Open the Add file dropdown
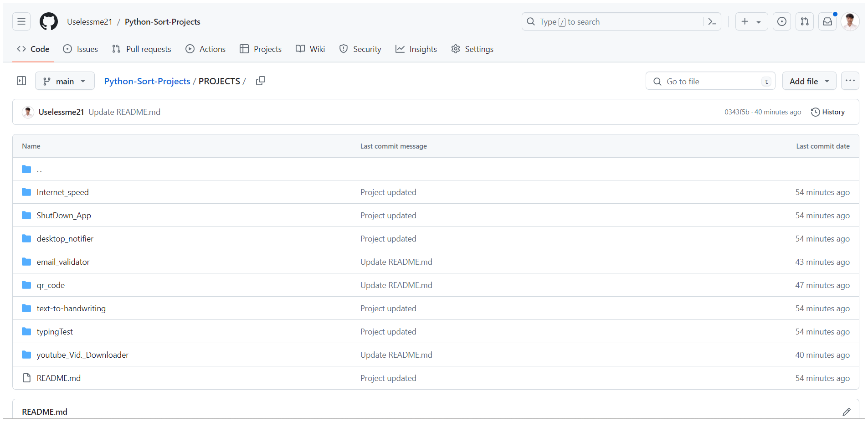The height and width of the screenshot is (422, 868). coord(809,81)
